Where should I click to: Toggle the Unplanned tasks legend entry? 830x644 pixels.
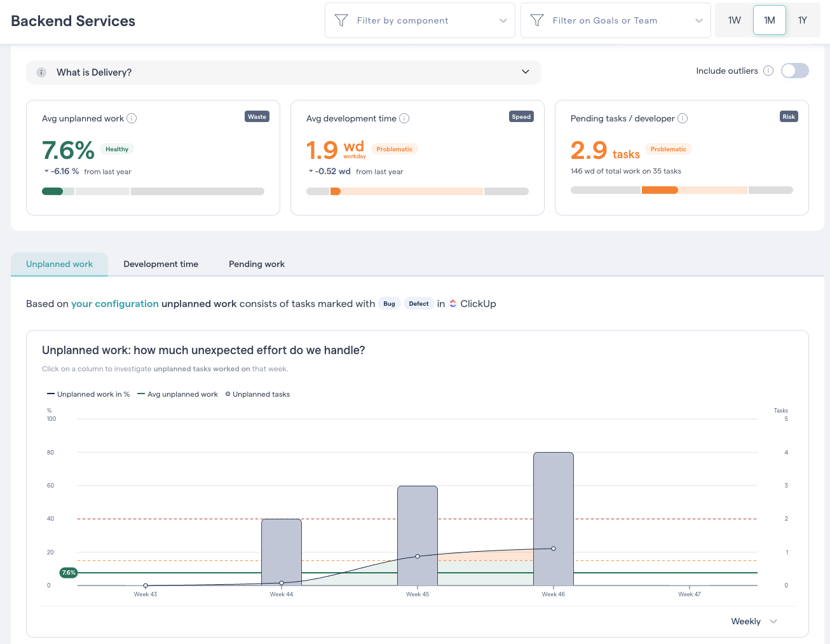tap(257, 394)
